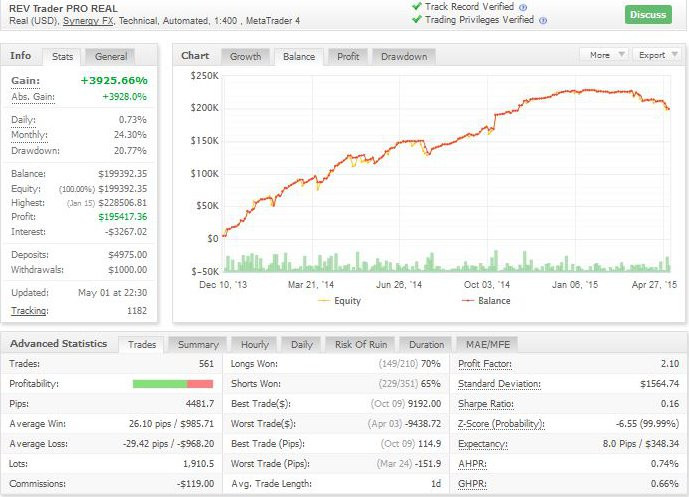
Task: Click the Apr 27, '15 axis date
Action: click(x=654, y=285)
